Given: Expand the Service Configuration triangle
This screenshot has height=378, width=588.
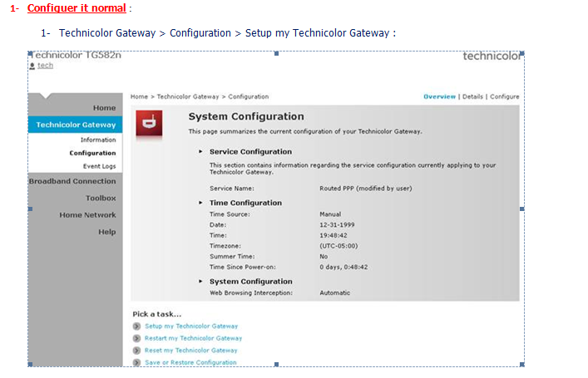Looking at the screenshot, I should point(200,152).
